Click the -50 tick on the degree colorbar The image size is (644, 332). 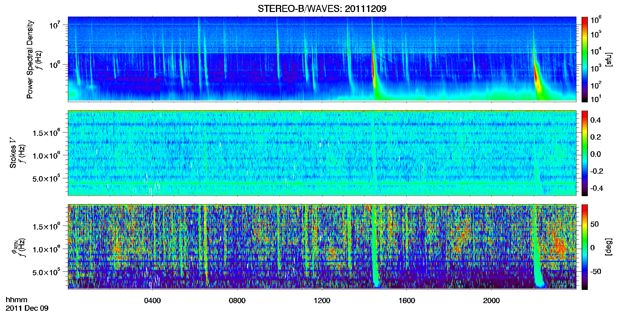coord(596,271)
